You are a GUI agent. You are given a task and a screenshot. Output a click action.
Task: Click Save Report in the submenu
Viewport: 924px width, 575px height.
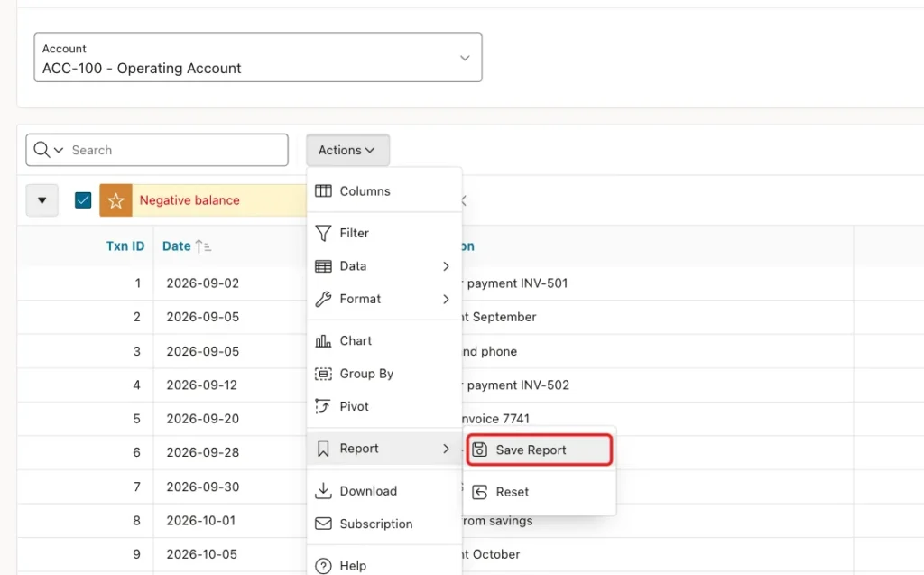[x=540, y=450]
